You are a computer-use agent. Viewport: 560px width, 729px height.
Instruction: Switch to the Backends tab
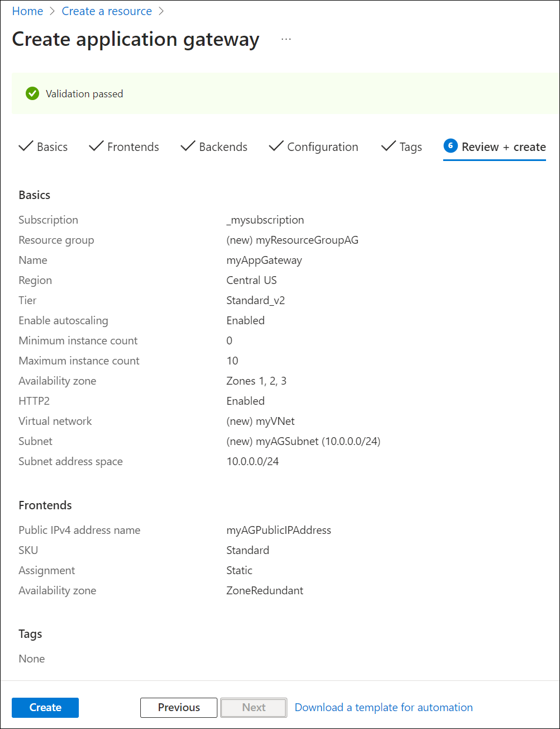click(x=223, y=146)
